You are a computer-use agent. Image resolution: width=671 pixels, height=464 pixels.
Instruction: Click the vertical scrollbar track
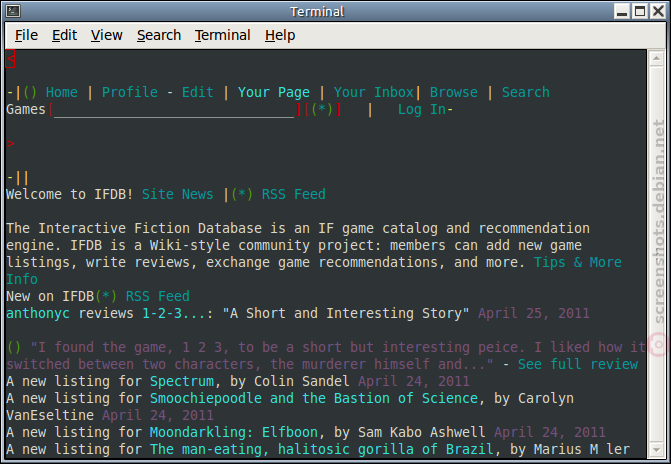point(656,254)
